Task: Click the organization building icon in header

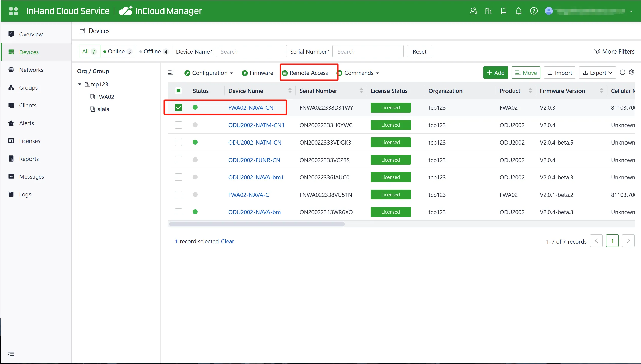Action: point(488,11)
